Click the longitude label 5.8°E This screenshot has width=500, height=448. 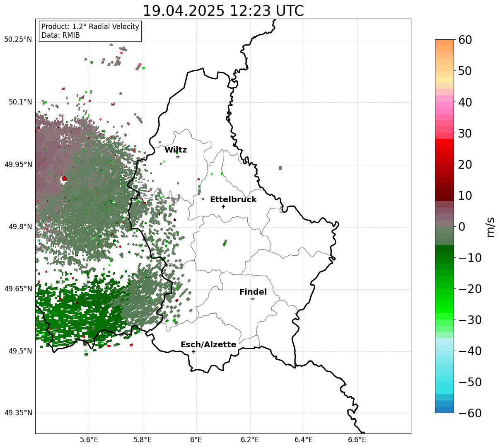point(143,439)
